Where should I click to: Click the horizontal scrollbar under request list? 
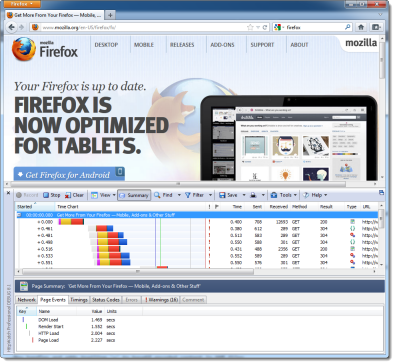138,271
